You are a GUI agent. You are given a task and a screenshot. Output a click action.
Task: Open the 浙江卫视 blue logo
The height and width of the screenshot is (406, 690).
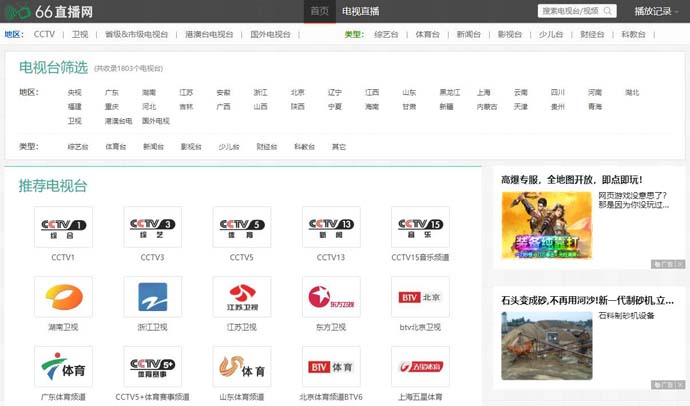tap(153, 297)
